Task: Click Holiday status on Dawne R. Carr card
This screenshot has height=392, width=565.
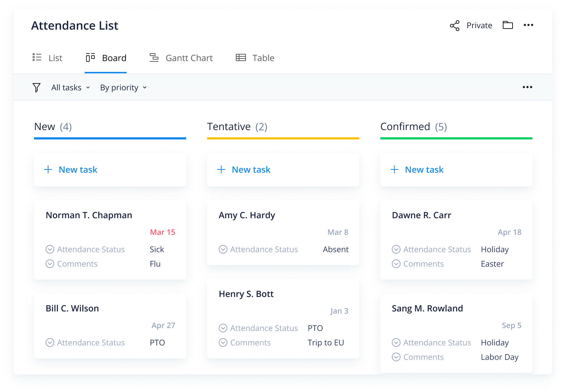Action: point(495,250)
